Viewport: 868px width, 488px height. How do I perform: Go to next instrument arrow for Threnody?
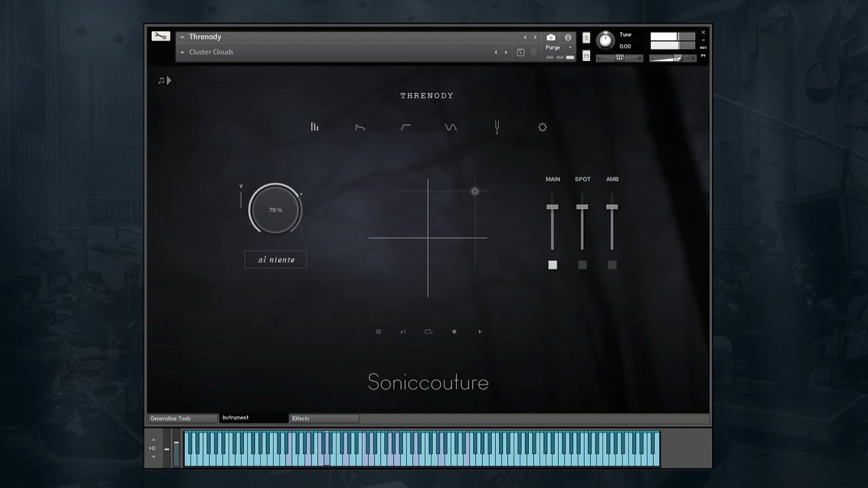(535, 37)
